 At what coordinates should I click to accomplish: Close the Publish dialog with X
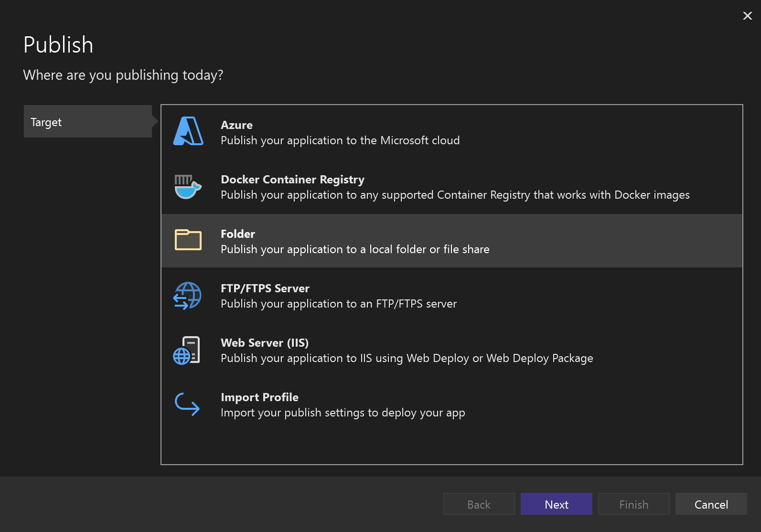747,16
